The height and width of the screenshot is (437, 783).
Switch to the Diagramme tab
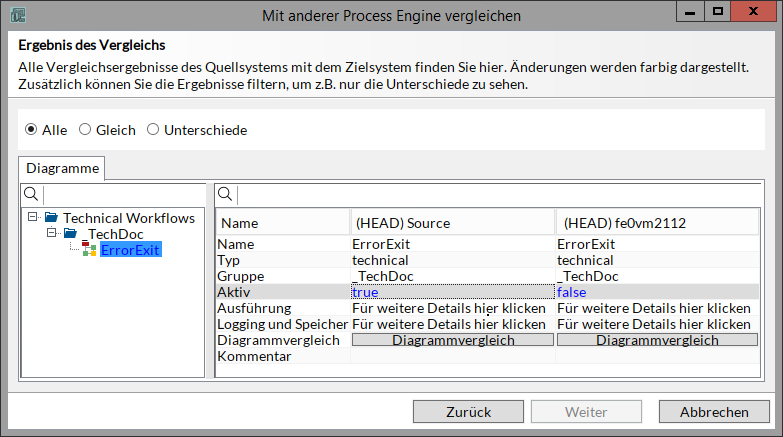[x=62, y=168]
